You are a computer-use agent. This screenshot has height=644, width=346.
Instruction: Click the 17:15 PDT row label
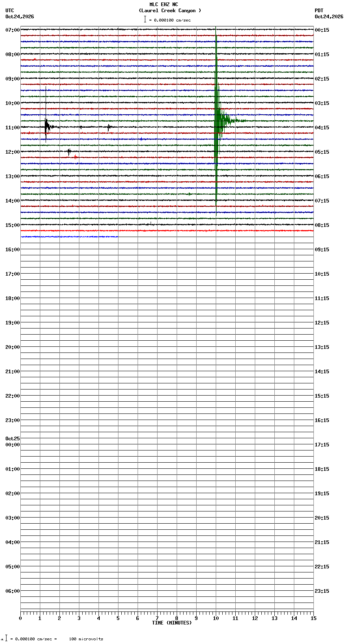[x=322, y=445]
